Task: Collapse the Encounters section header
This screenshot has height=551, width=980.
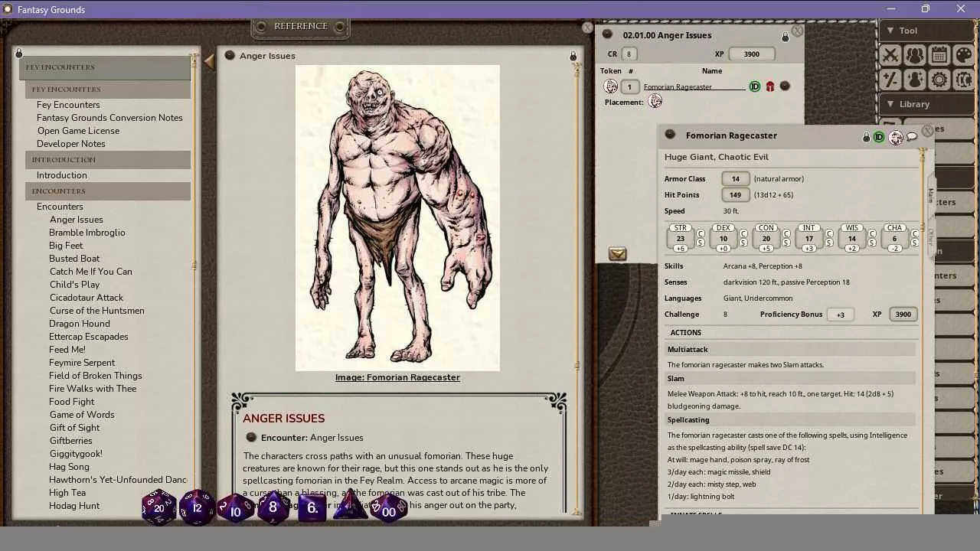Action: 108,191
